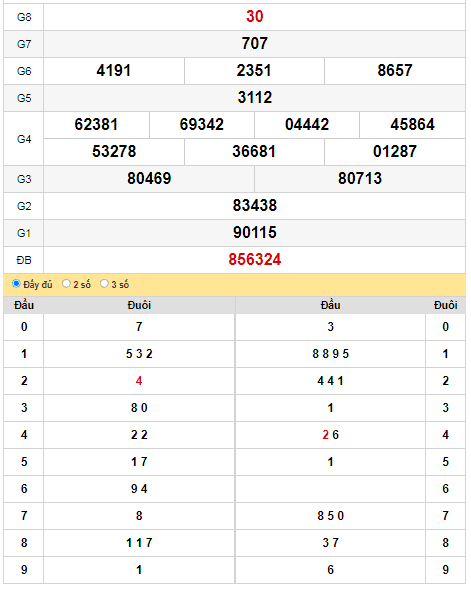The image size is (471, 589).
Task: Click the G8 prize number 30
Action: [255, 17]
